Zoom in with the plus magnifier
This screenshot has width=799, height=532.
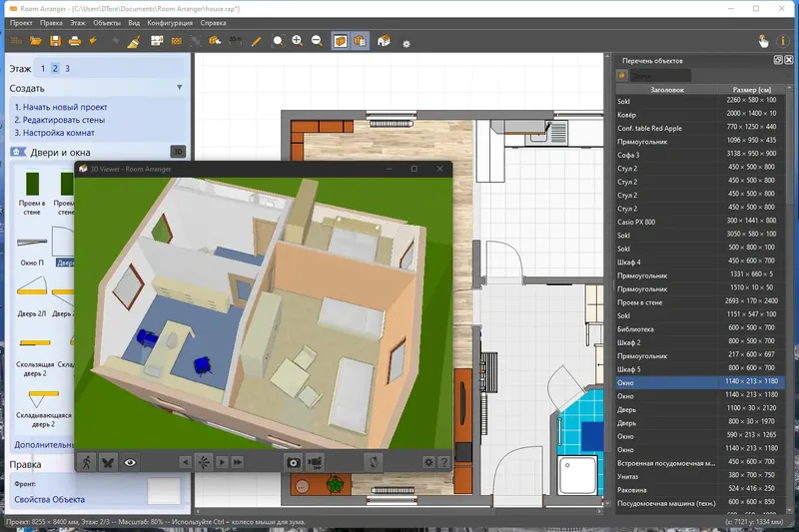coord(297,41)
